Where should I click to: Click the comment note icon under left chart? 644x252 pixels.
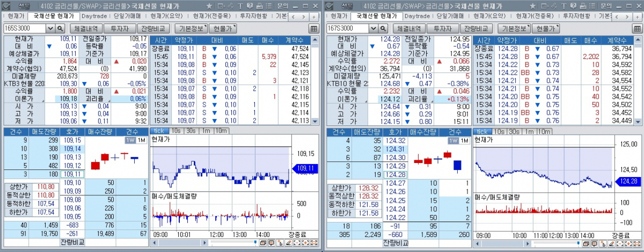coord(272,243)
